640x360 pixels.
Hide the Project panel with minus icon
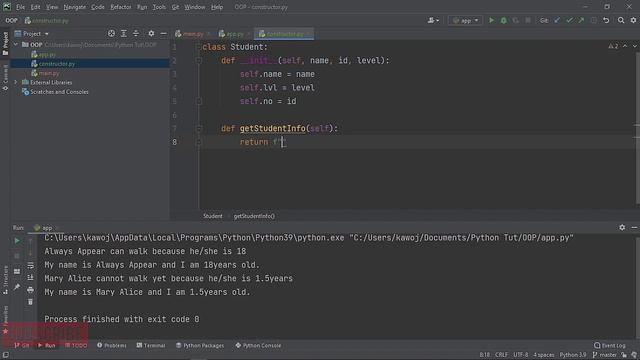[163, 33]
